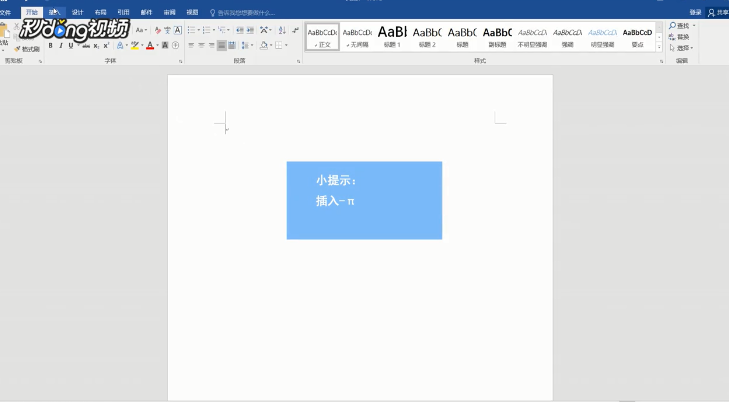Align text right
Viewport: 729px width, 402px height.
click(212, 46)
